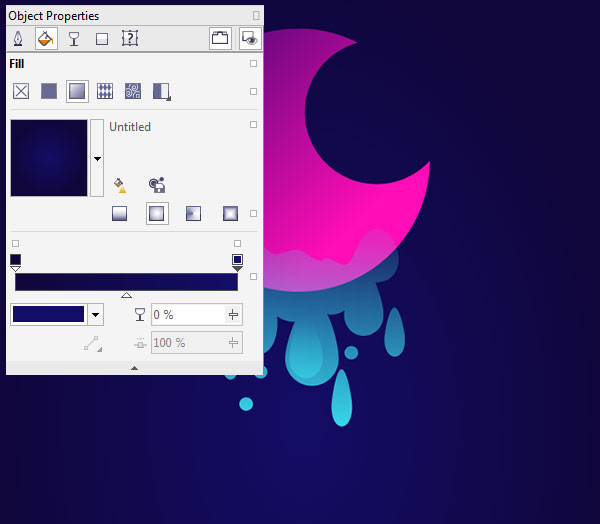This screenshot has width=600, height=524.
Task: Choose the Bitmap pattern fill swirl icon
Action: point(133,91)
